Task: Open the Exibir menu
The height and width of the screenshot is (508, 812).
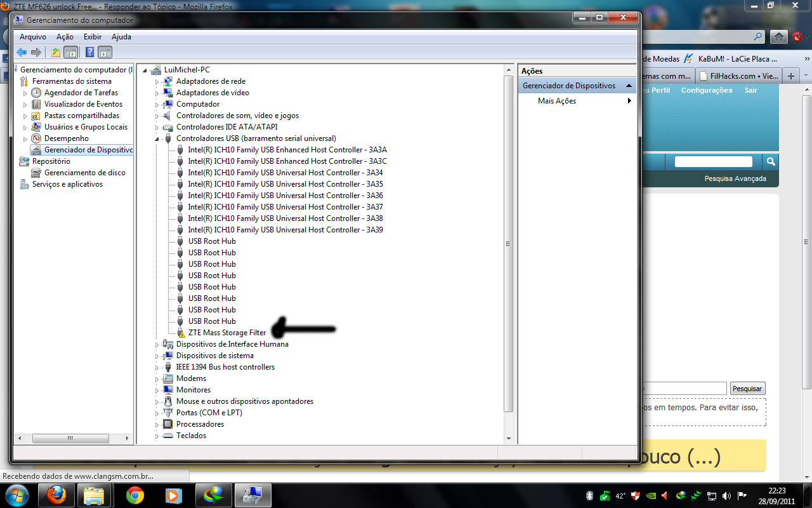Action: (93, 37)
